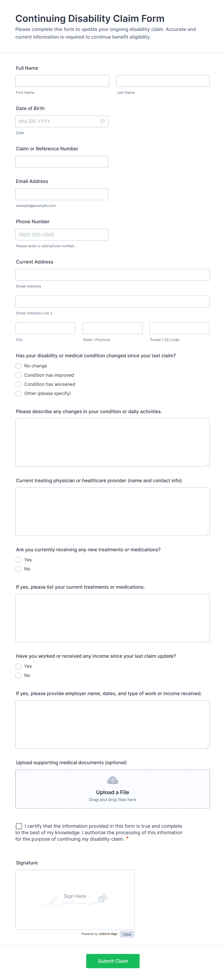Click the calendar icon in Date of Birth
The height and width of the screenshot is (980, 223).
click(x=103, y=121)
